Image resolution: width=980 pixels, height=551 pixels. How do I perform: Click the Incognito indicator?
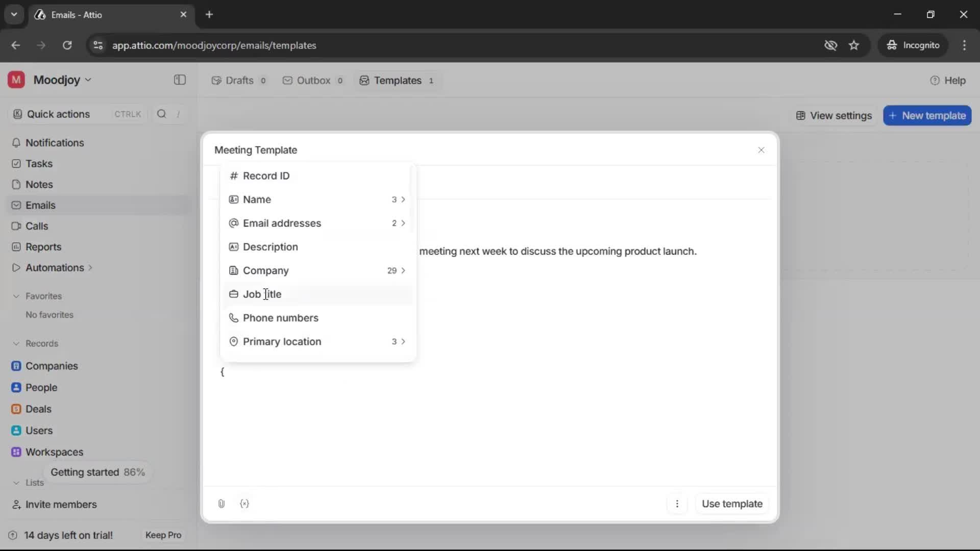pyautogui.click(x=913, y=45)
